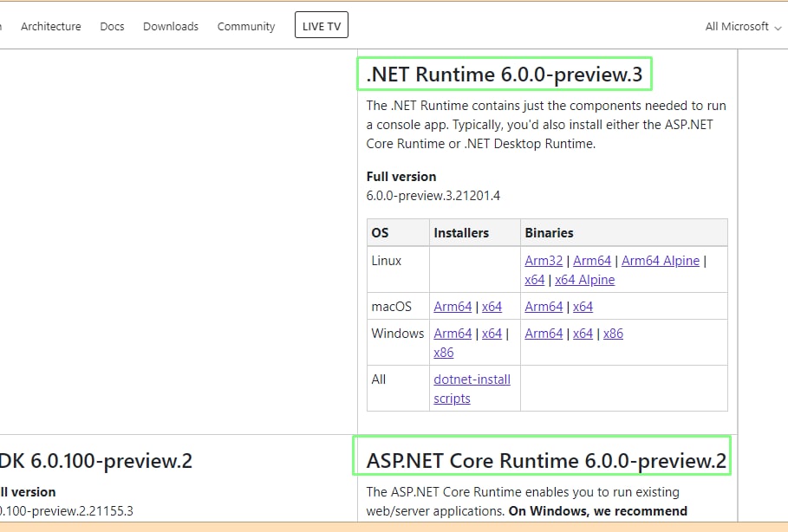The height and width of the screenshot is (532, 788).
Task: Click the LIVE TV button
Action: tap(322, 25)
